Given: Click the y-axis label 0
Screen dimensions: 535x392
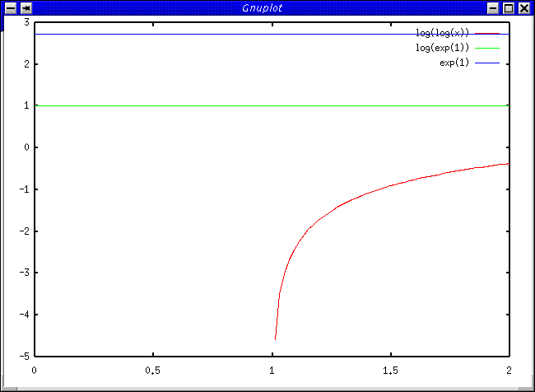Looking at the screenshot, I should [26, 147].
